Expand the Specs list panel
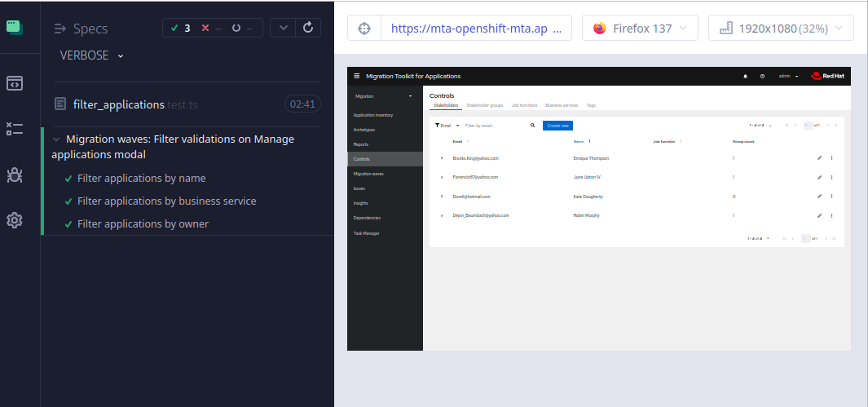Screen dimensions: 868x407 59,29
